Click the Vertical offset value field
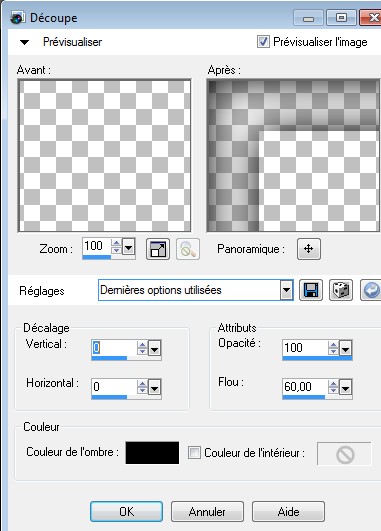 [x=114, y=348]
